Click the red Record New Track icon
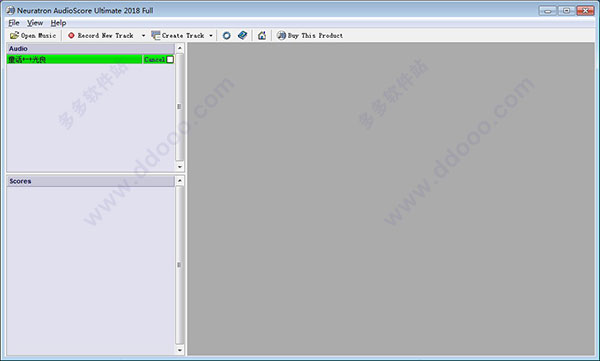The image size is (600, 361). 71,36
